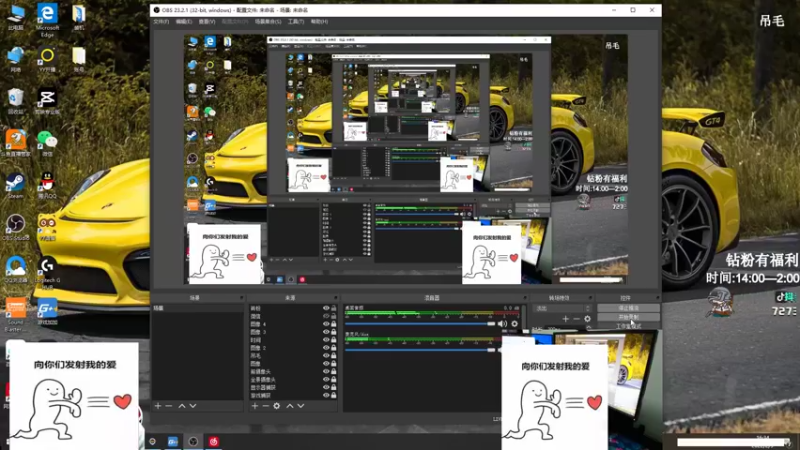Open OBS Studio desktop shortcut
800x450 pixels.
coord(16,228)
